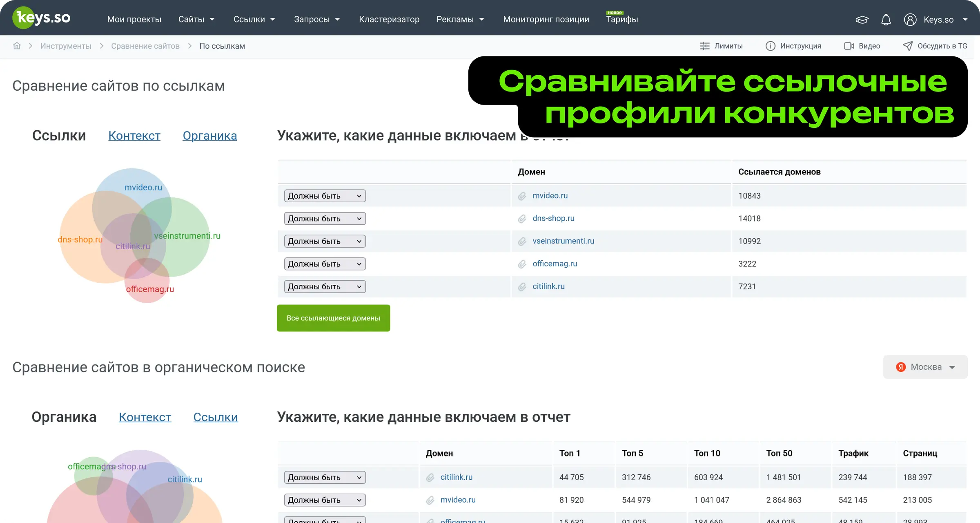Click link icon next to citilink.ru with 7231 domains
The height and width of the screenshot is (523, 980).
(x=522, y=287)
